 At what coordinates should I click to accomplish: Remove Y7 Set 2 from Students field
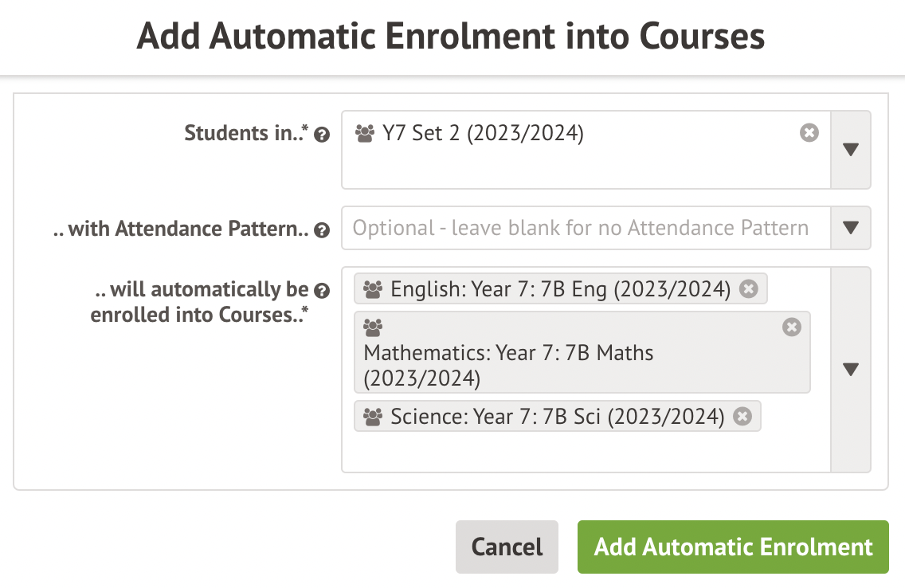point(809,133)
